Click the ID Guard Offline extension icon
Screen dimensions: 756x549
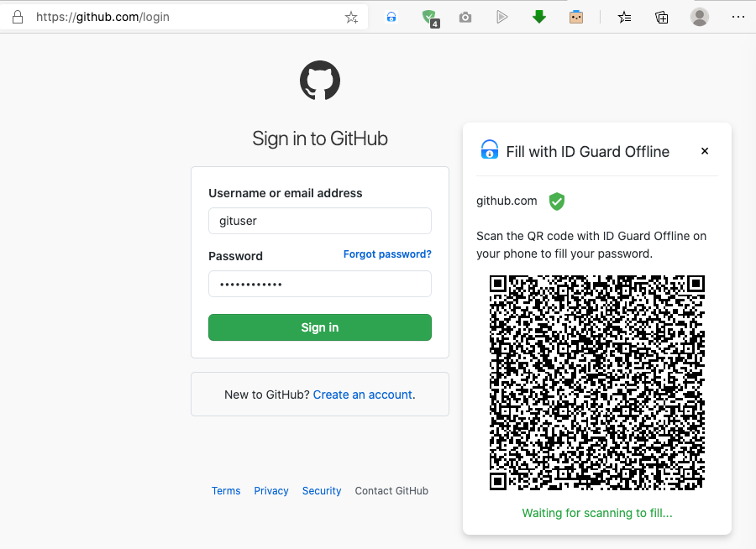(391, 18)
